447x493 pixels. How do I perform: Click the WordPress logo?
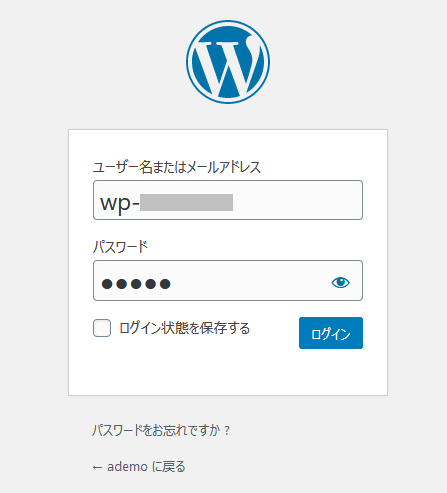(228, 62)
